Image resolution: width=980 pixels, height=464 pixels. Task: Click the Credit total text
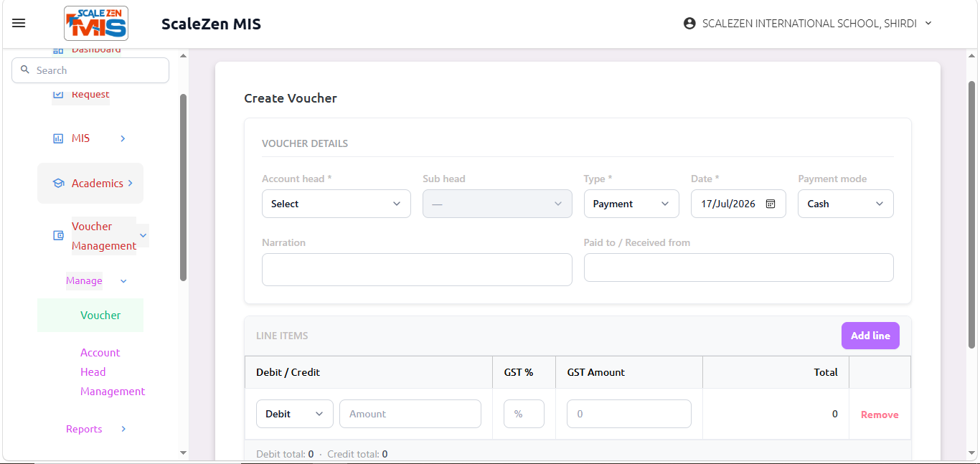tap(357, 454)
